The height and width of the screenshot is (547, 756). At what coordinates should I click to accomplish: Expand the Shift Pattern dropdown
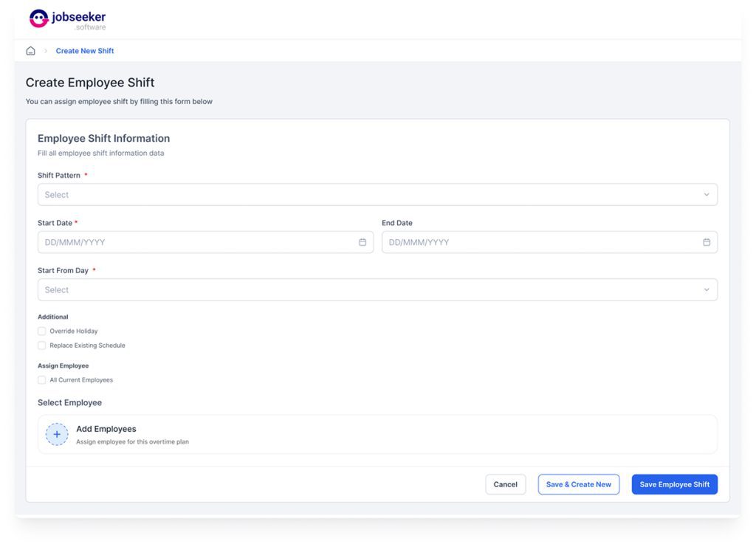[369, 195]
